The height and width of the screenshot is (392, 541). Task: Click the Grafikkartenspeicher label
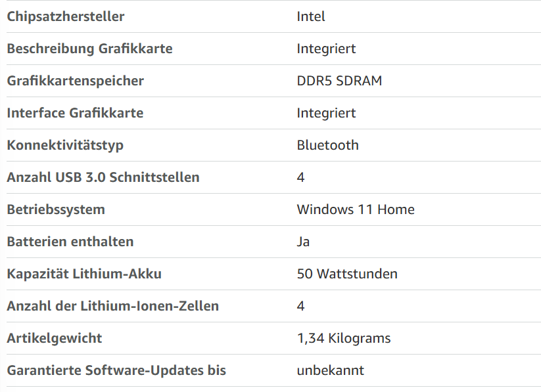[75, 81]
